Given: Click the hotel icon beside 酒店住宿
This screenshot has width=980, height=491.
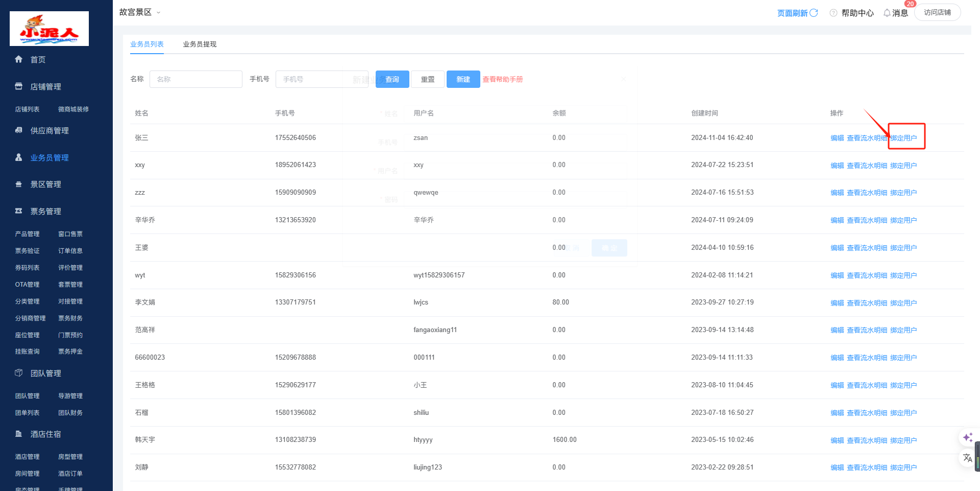Looking at the screenshot, I should [19, 434].
